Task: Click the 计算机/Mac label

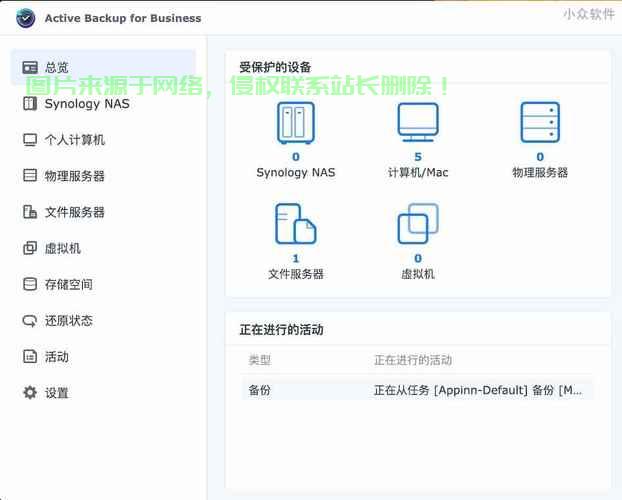Action: [418, 173]
